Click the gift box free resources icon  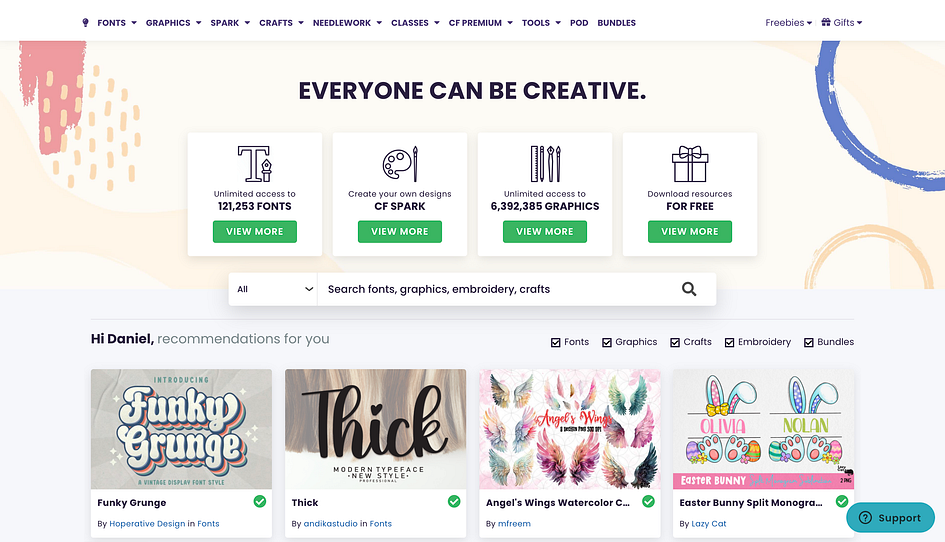click(689, 163)
